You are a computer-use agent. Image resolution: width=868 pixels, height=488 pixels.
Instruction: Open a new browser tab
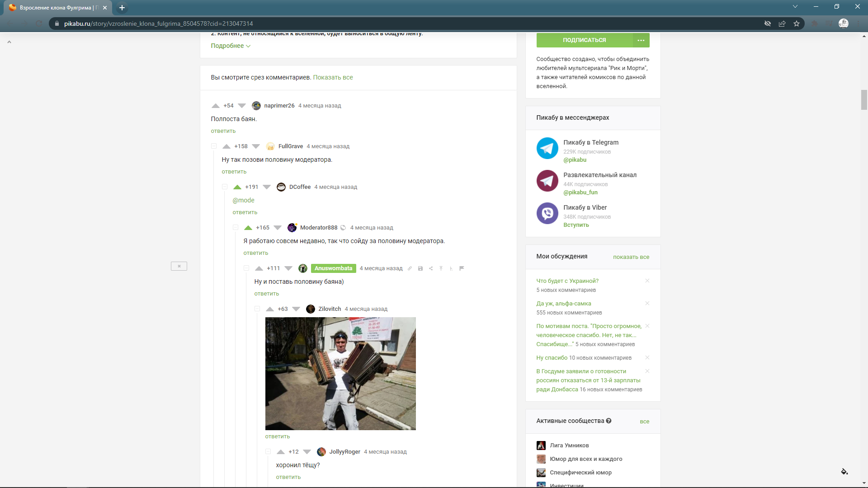(122, 8)
